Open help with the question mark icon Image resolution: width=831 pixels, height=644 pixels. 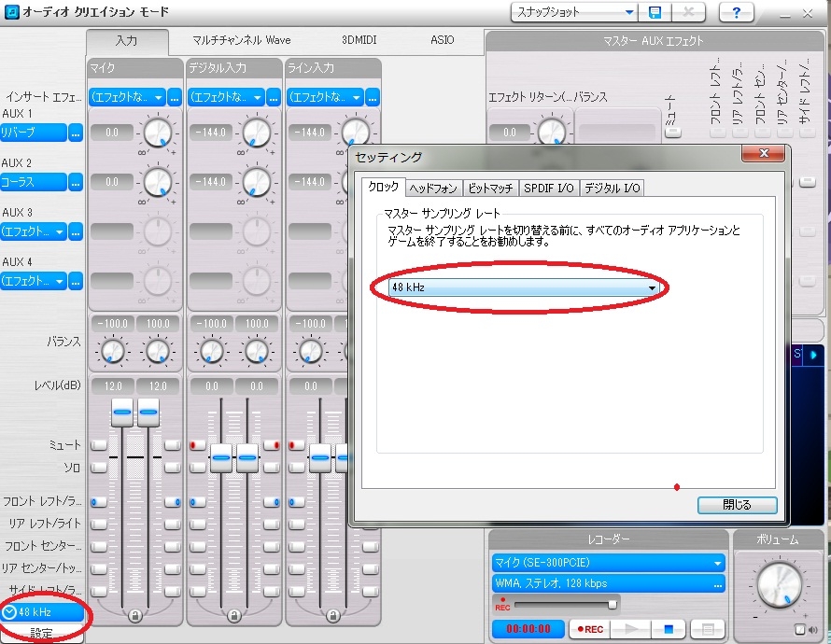click(x=736, y=12)
